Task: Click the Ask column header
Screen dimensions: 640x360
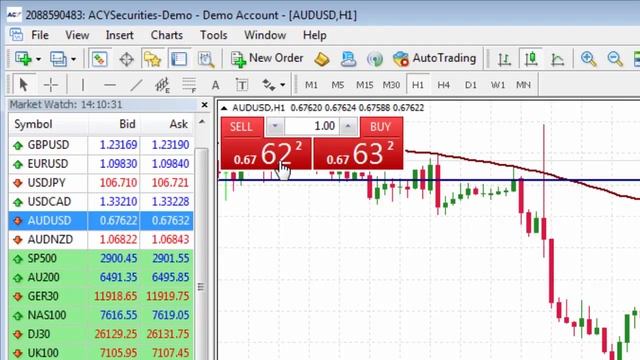Action: tap(167, 124)
